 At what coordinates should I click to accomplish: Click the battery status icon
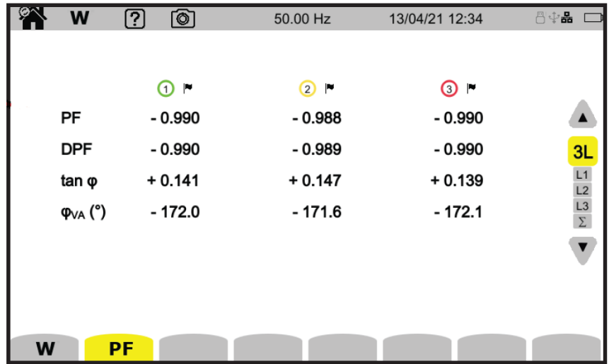(x=593, y=19)
